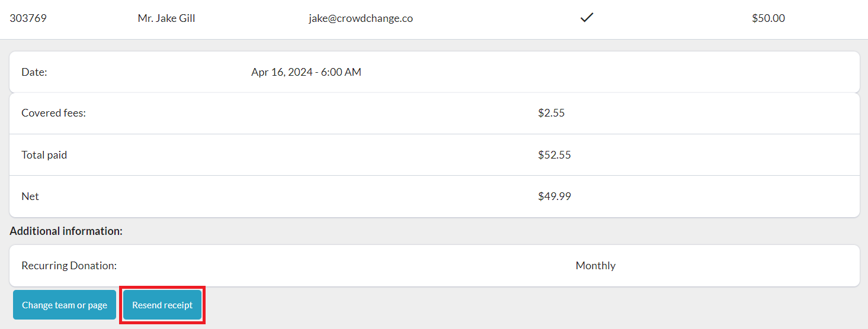Select the Monthly recurrence value
This screenshot has height=329, width=868.
click(595, 266)
